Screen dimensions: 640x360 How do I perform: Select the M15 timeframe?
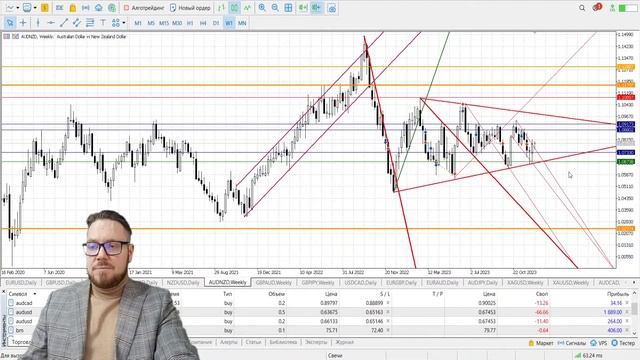(x=164, y=23)
